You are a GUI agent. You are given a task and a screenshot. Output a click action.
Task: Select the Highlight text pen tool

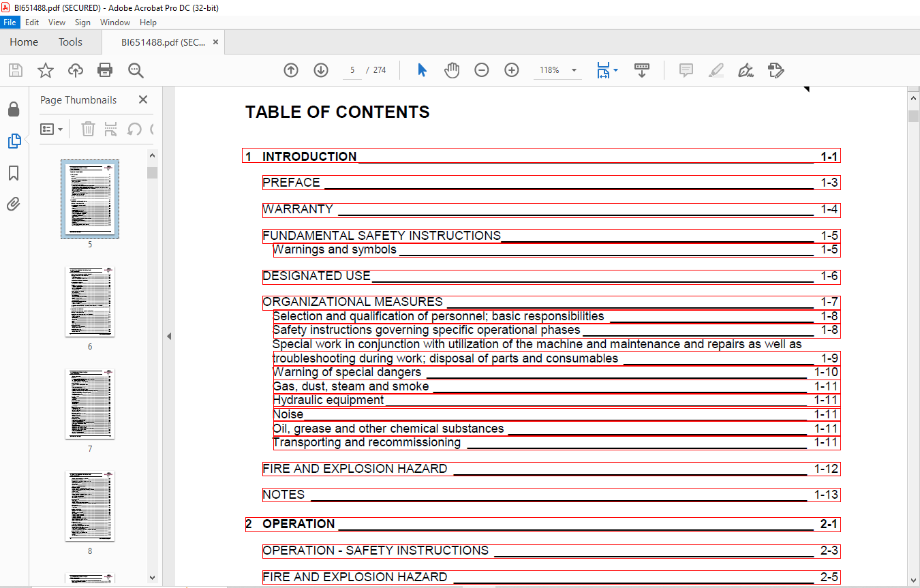pos(716,70)
